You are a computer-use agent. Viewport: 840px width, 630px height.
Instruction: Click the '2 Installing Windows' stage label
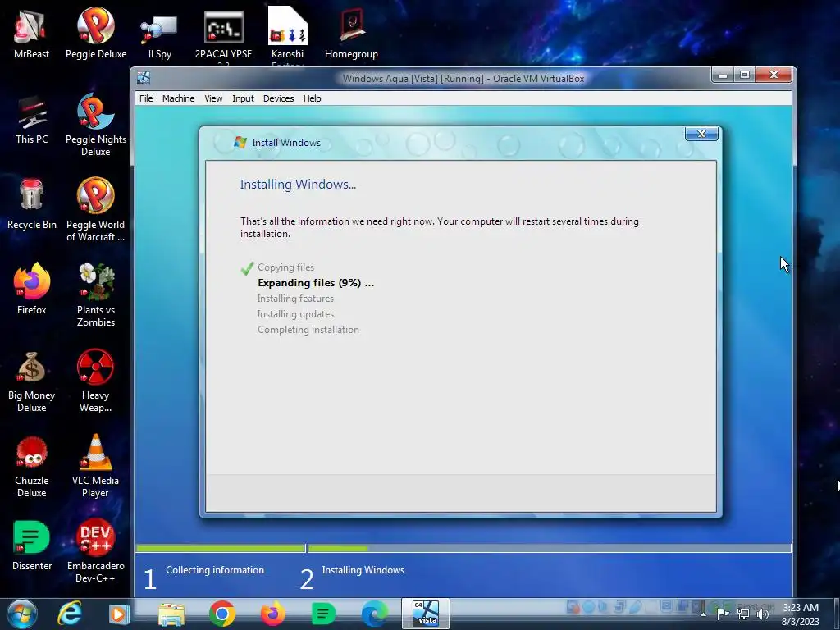[352, 577]
